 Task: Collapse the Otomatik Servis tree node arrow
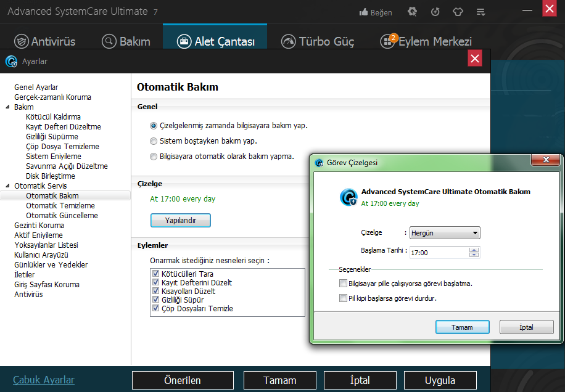click(7, 186)
